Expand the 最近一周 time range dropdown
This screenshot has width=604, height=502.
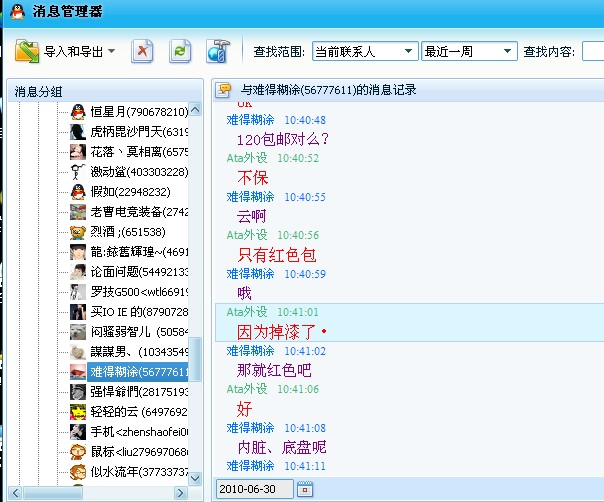tap(469, 51)
